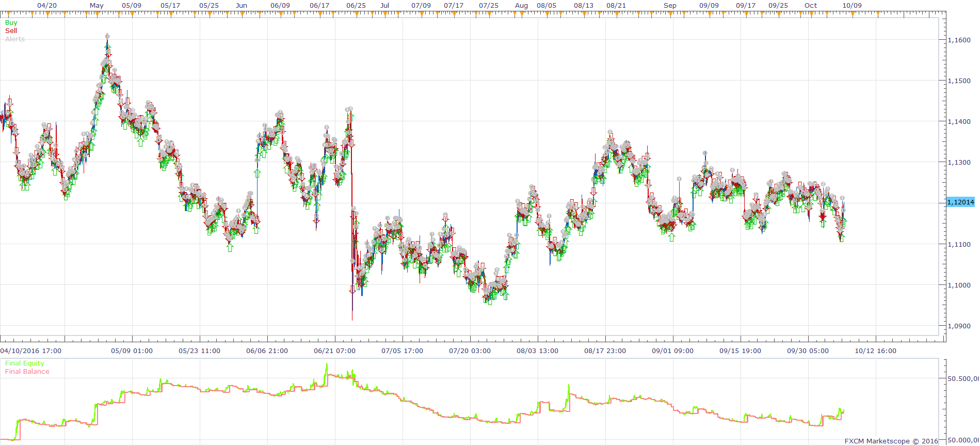Image resolution: width=980 pixels, height=446 pixels.
Task: Click the 07/25 date on top axis
Action: [489, 6]
